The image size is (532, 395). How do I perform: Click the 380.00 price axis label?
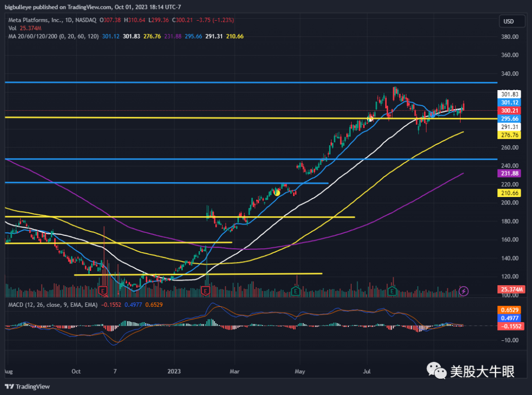[510, 36]
